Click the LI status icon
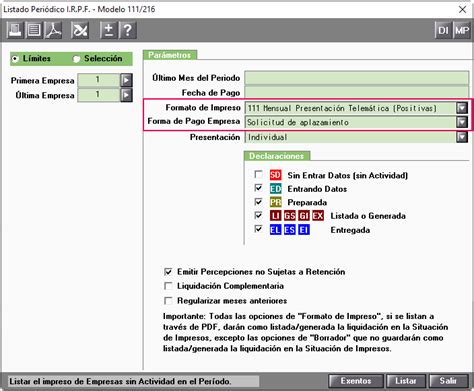Screen dimensions: 474x391 275,216
